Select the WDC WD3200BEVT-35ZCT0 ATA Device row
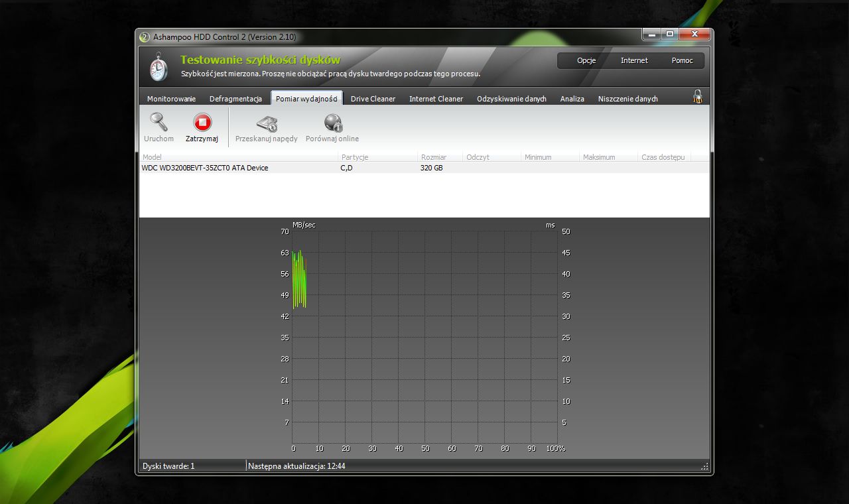The height and width of the screenshot is (504, 849). [424, 168]
